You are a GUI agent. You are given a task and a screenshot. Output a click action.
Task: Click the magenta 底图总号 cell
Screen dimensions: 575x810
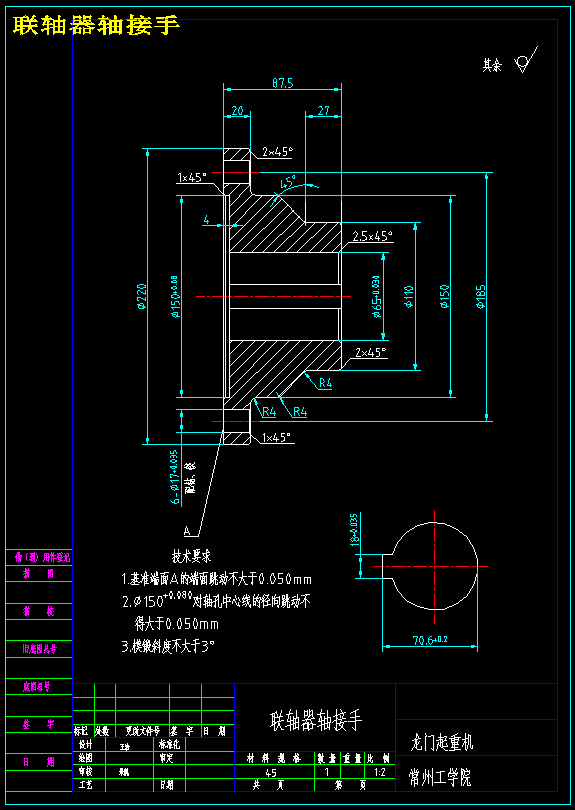tap(37, 687)
